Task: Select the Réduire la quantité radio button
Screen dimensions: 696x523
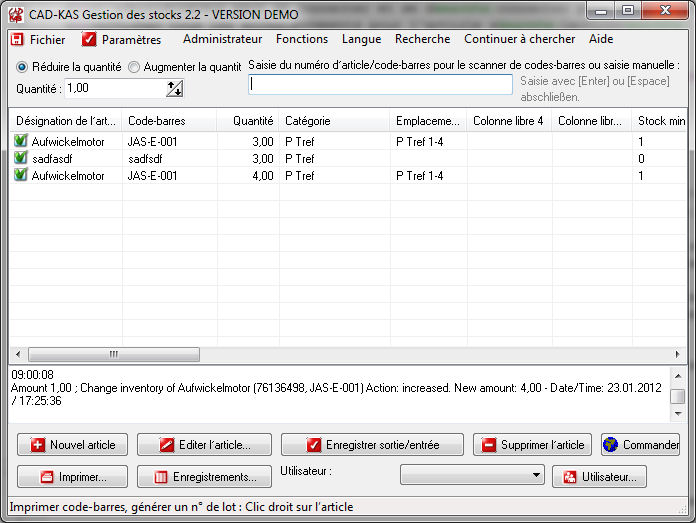Action: pyautogui.click(x=22, y=67)
